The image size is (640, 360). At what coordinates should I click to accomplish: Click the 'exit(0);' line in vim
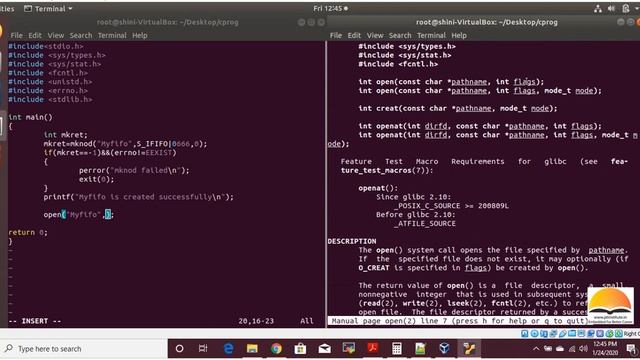(x=97, y=179)
